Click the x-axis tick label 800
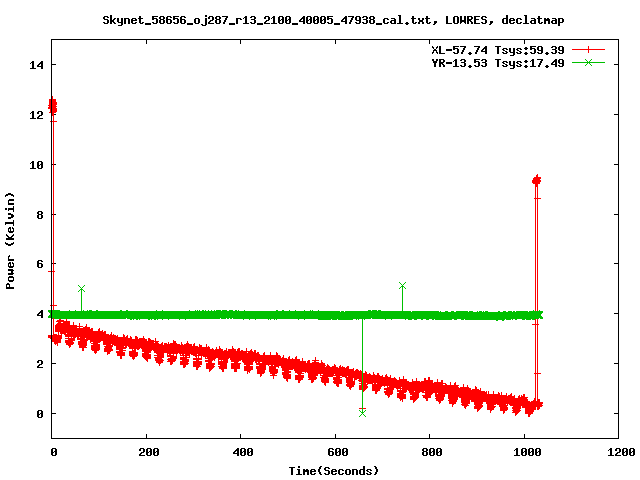The width and height of the screenshot is (640, 480). point(431,452)
